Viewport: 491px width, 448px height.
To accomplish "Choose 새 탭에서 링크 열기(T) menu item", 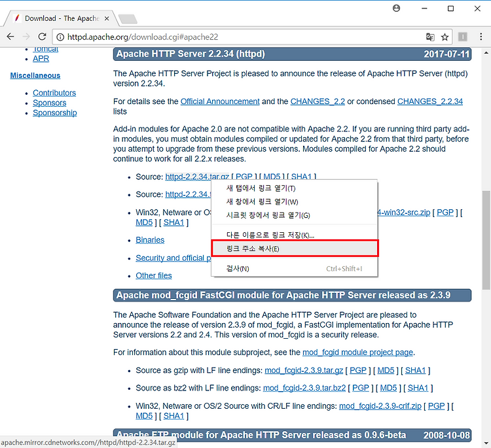I will [295, 188].
